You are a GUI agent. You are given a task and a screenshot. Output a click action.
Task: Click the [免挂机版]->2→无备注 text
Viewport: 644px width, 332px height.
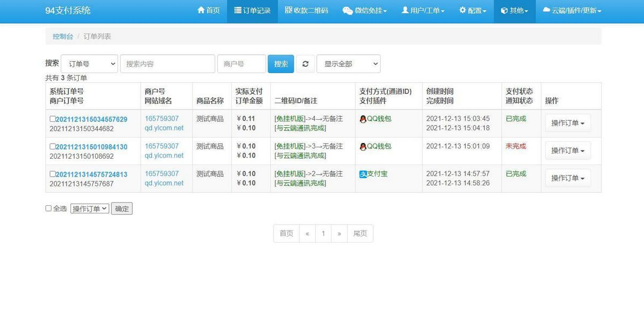pyautogui.click(x=308, y=174)
